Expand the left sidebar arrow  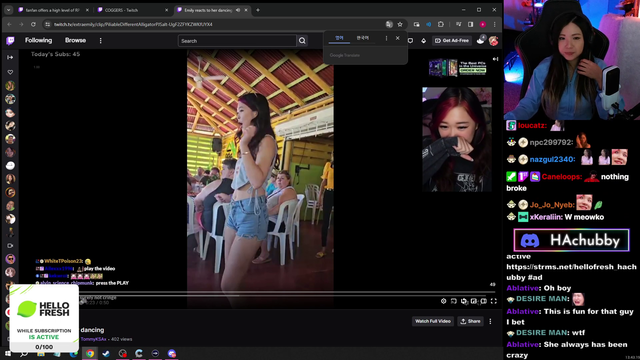pos(10,58)
